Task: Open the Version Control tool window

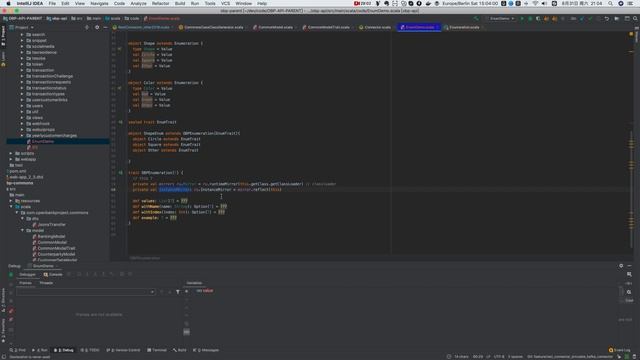Action: coord(123,350)
